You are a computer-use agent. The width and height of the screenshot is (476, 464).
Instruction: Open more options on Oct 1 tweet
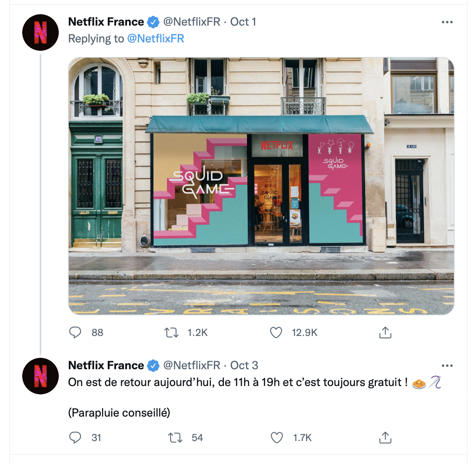(447, 22)
